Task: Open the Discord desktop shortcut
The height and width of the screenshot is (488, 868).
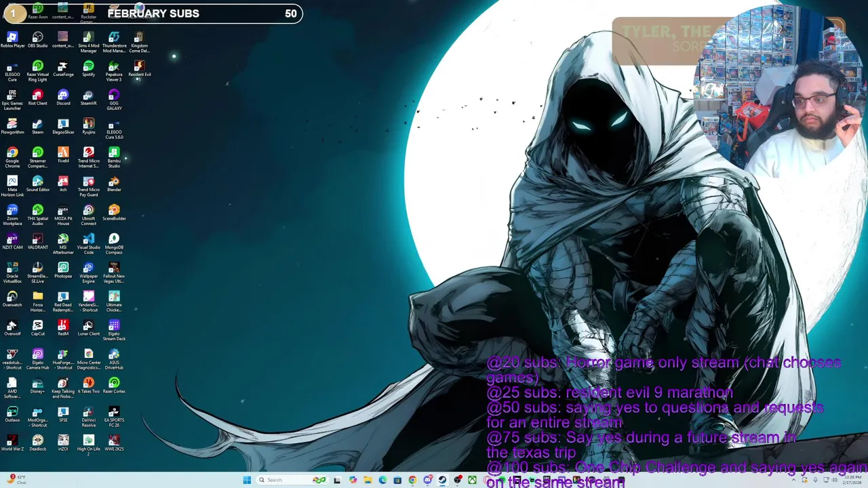Action: coord(63,98)
